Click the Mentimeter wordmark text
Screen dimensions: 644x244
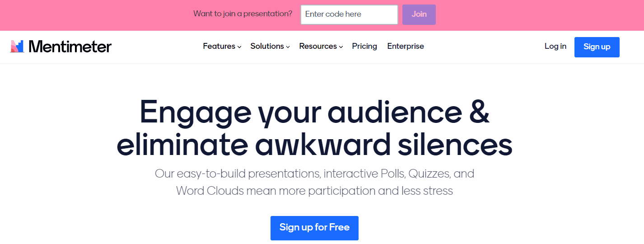point(70,46)
